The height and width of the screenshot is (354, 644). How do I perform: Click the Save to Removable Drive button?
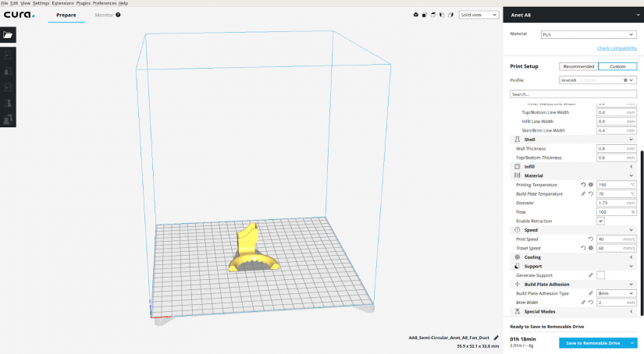tap(598, 343)
